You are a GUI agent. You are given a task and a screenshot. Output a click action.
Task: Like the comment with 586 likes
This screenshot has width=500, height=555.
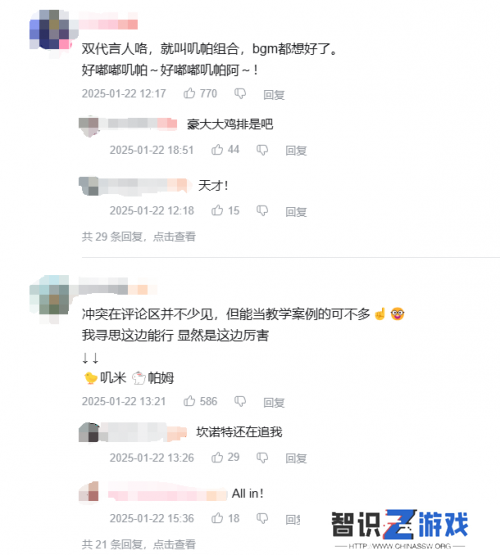pos(189,401)
